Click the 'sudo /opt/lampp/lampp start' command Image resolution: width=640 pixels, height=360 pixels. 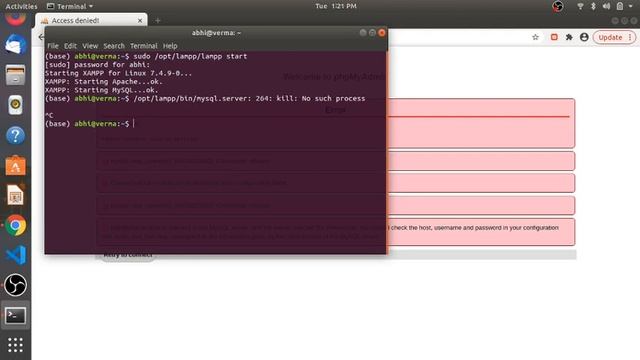190,56
